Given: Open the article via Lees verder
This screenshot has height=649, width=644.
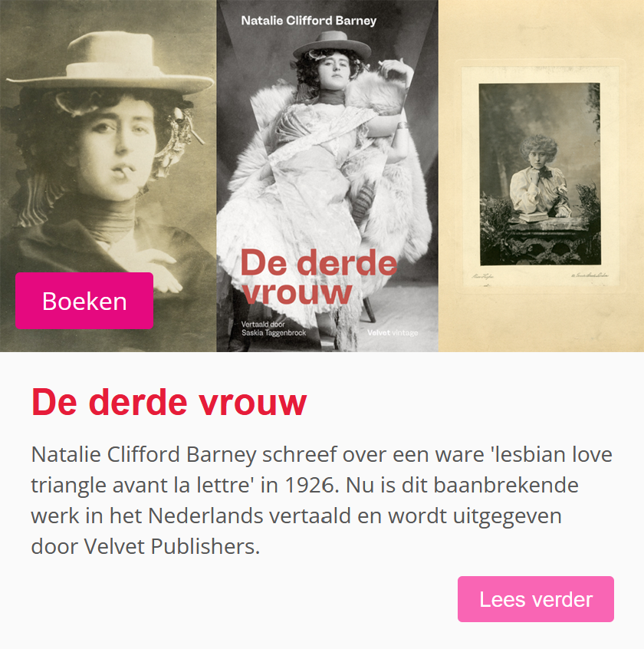Looking at the screenshot, I should coord(536,599).
